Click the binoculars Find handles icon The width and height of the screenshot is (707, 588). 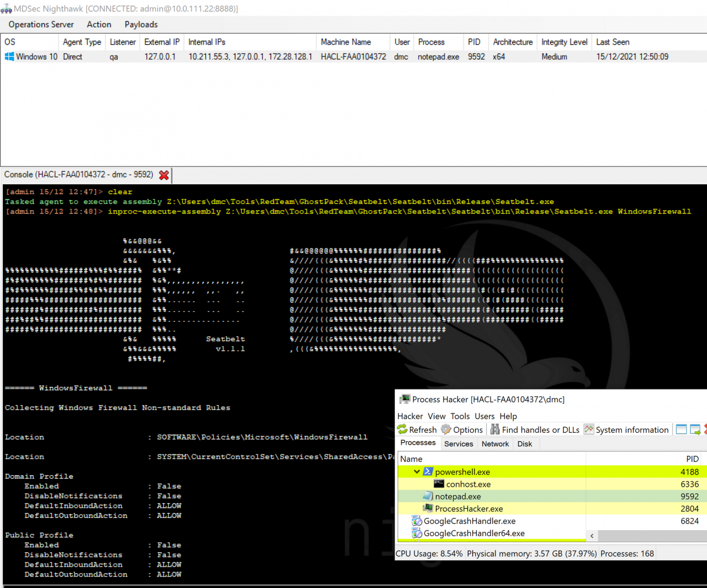[495, 430]
